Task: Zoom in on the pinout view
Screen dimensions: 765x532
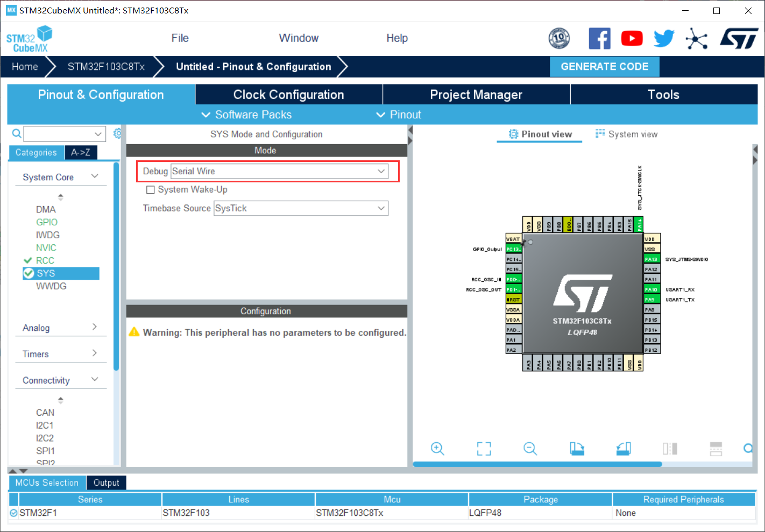Action: 437,449
